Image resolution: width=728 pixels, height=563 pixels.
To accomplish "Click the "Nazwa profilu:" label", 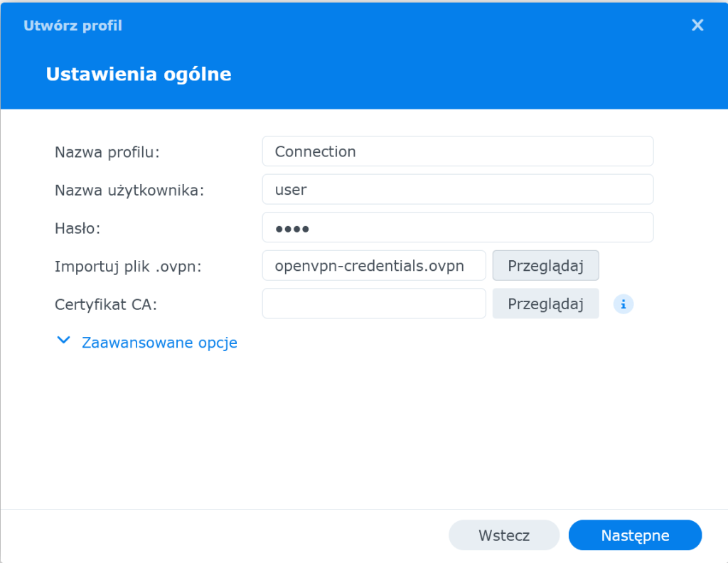I will click(x=107, y=151).
